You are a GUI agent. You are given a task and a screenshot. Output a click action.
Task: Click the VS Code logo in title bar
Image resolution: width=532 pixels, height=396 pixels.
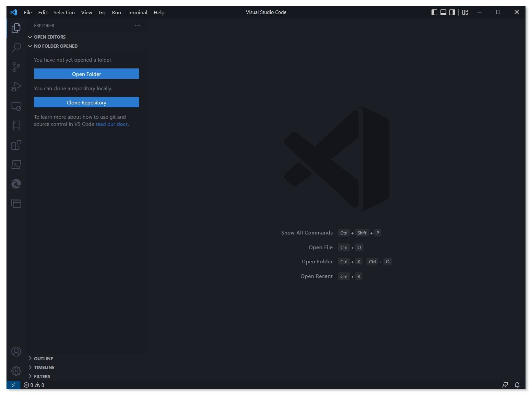14,12
